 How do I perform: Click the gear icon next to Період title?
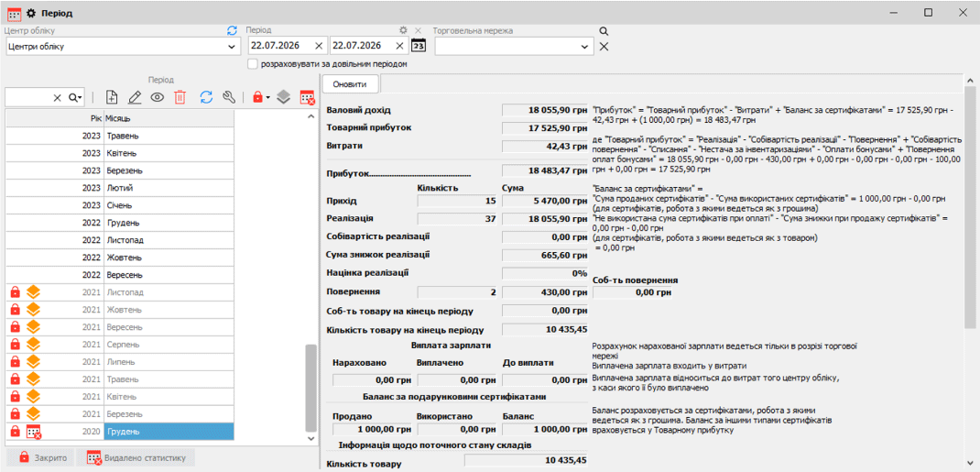(31, 13)
